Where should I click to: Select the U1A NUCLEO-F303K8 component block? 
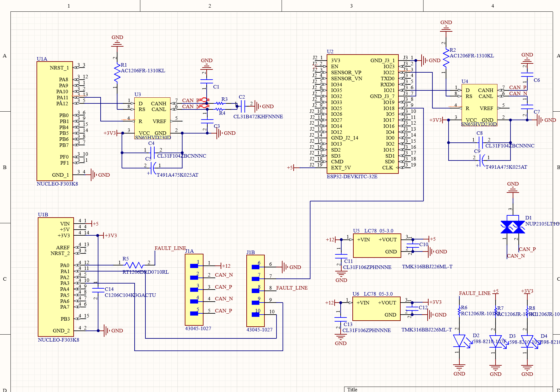pos(55,121)
